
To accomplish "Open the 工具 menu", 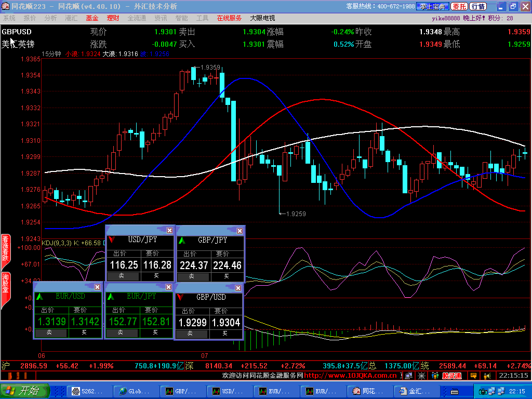I will click(x=202, y=18).
